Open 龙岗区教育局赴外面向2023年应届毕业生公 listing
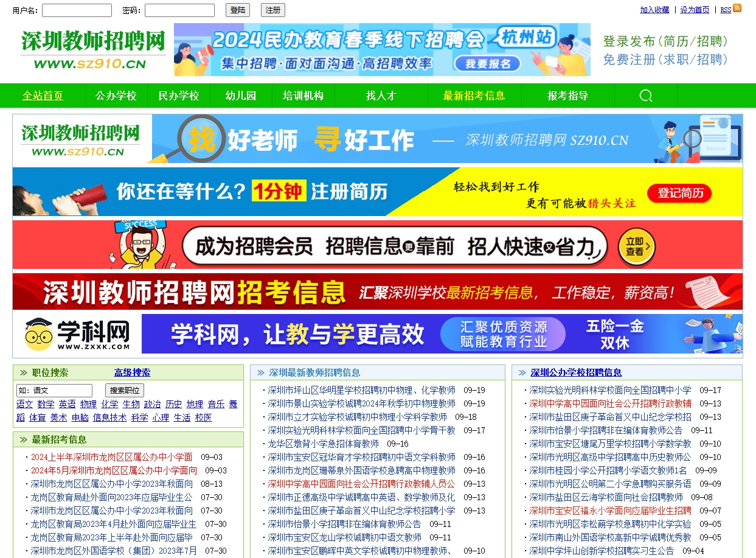The image size is (756, 558). tap(112, 497)
